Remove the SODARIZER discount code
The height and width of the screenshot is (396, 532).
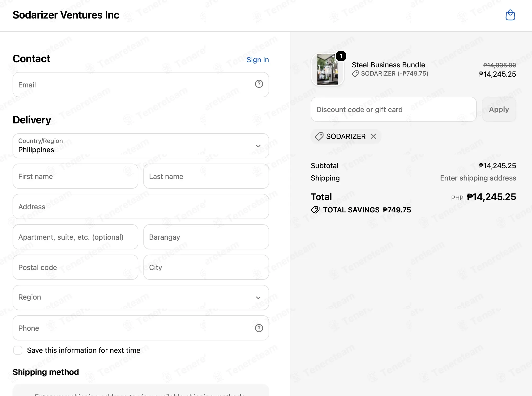[373, 136]
